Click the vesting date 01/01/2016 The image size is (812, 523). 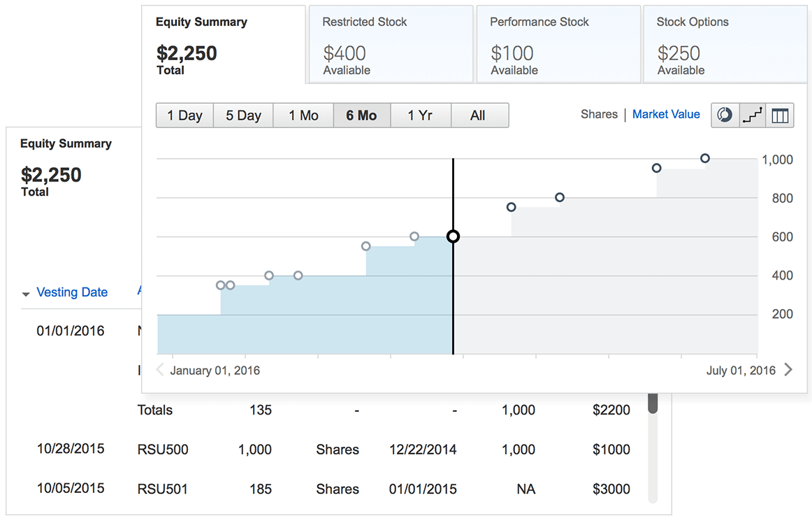point(71,331)
